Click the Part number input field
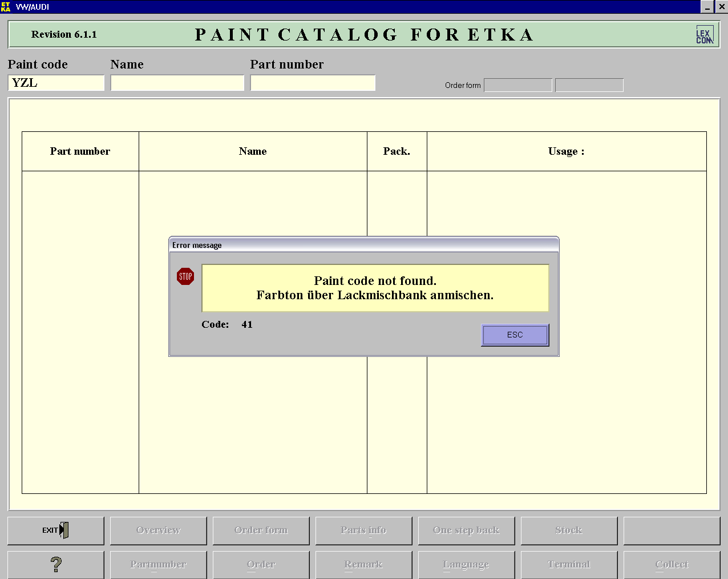 pyautogui.click(x=313, y=83)
